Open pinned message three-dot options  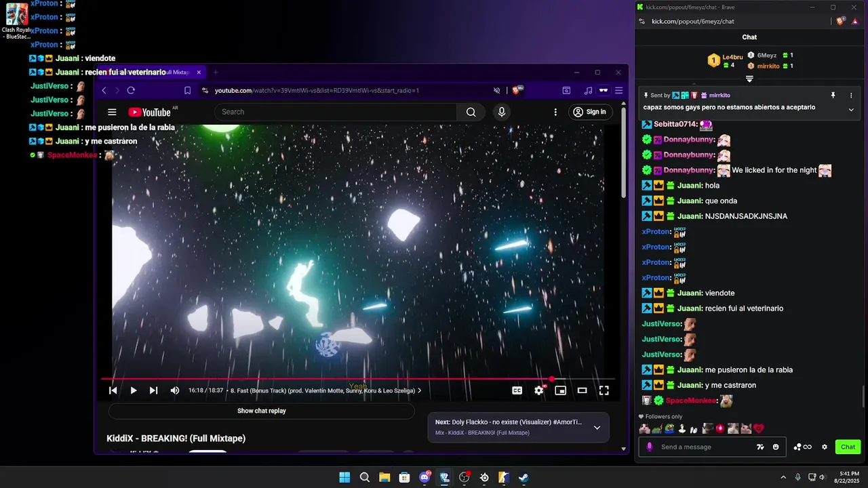coord(850,96)
